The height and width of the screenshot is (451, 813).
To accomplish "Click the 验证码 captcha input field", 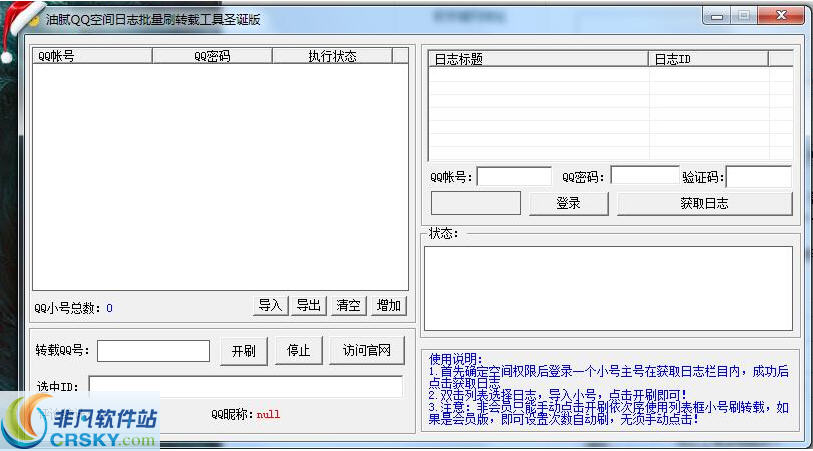I will [758, 177].
